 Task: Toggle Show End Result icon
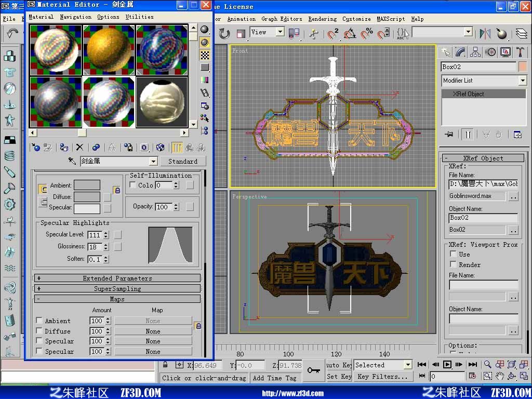point(177,147)
